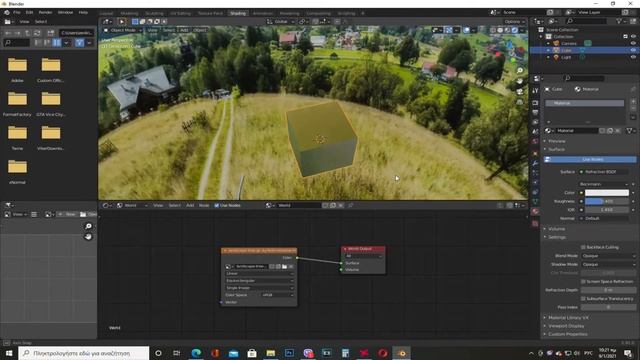640x360 pixels.
Task: Open the Modifiers wrench properties tab
Action: point(535,163)
